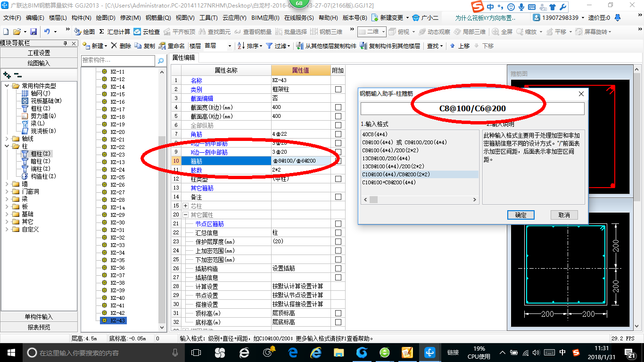The image size is (644, 362).
Task: Click the Sogou input method S logo
Action: point(479,7)
